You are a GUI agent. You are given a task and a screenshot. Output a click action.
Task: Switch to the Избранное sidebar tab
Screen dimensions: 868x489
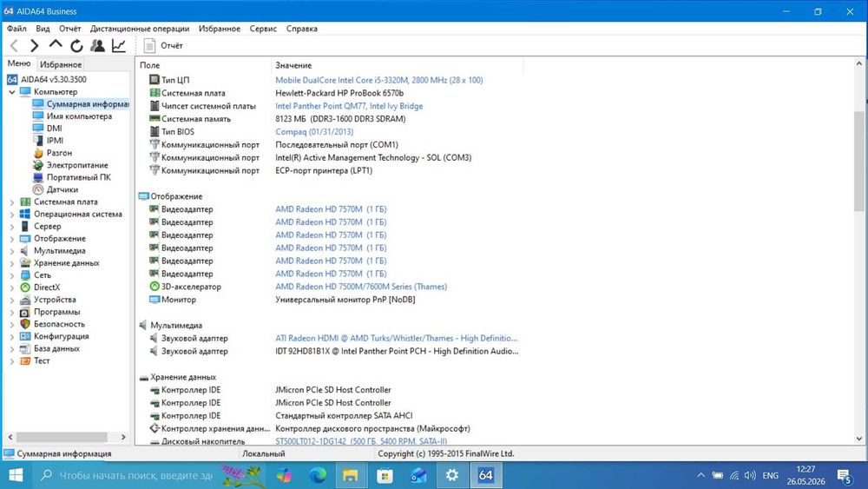pyautogui.click(x=61, y=64)
